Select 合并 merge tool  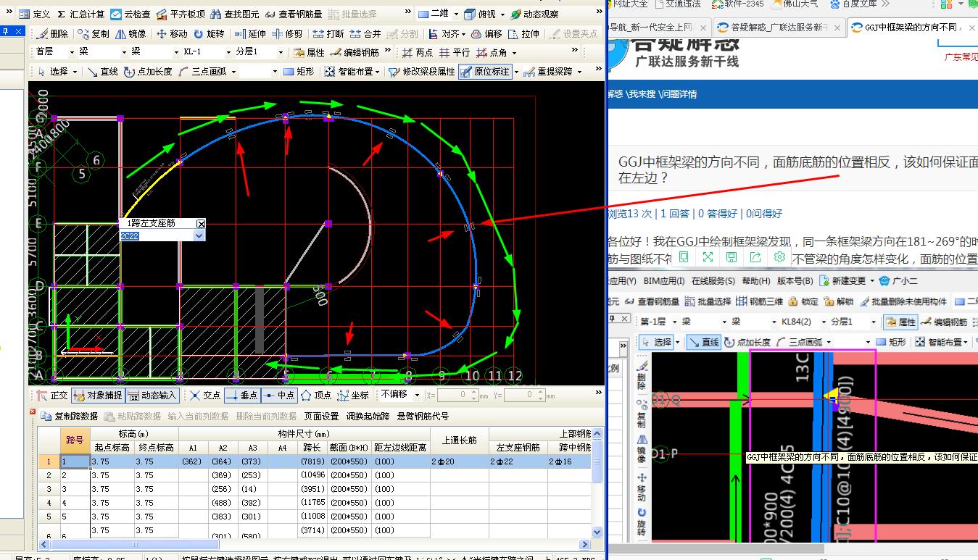[x=365, y=34]
